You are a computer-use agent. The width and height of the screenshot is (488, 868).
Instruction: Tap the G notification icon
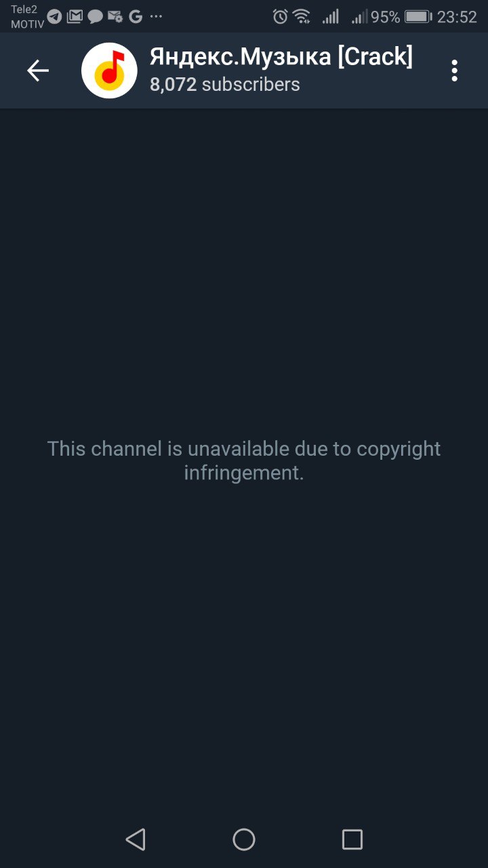pos(136,17)
